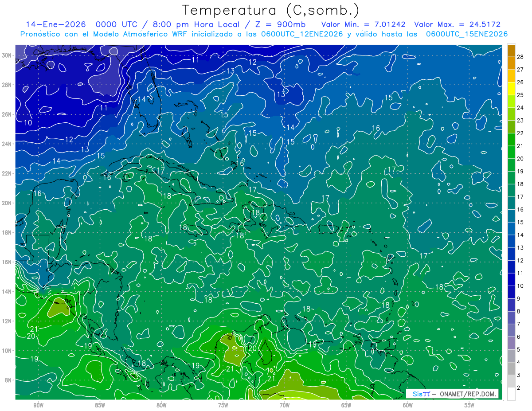
Task: Click the 8N latitude axis label
Action: click(x=8, y=380)
